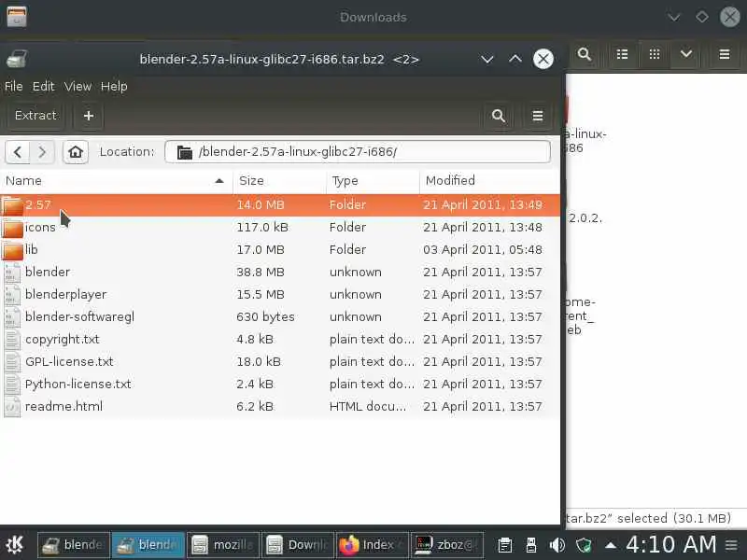Click the archive manager window title icon

coord(16,59)
